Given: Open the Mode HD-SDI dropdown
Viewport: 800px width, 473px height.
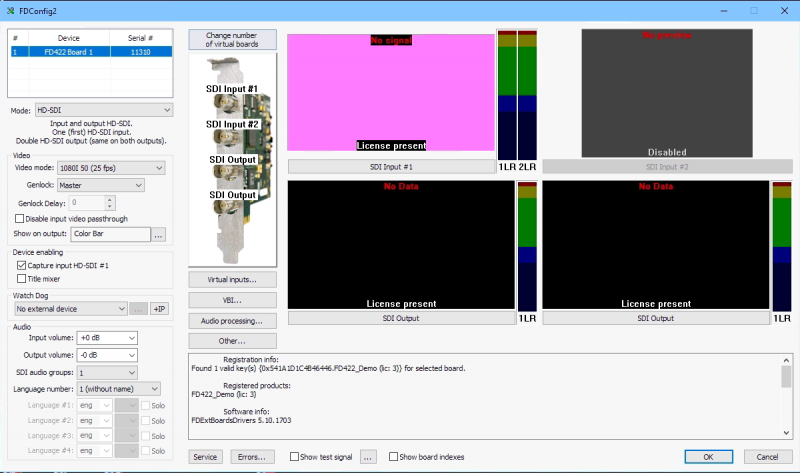Looking at the screenshot, I should 104,110.
